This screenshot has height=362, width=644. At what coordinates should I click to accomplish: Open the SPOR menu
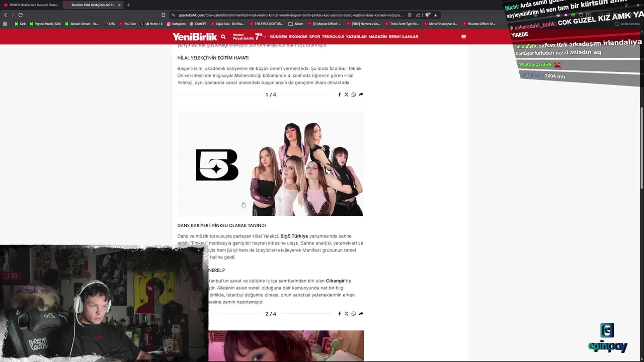tap(314, 37)
